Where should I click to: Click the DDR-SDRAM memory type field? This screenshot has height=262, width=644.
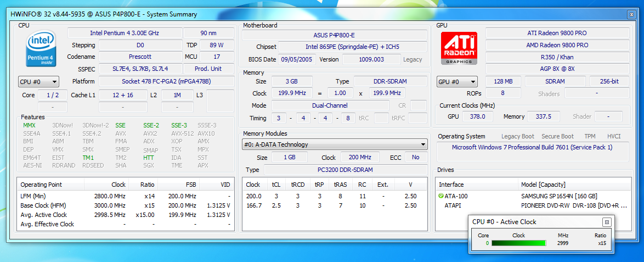coord(390,81)
